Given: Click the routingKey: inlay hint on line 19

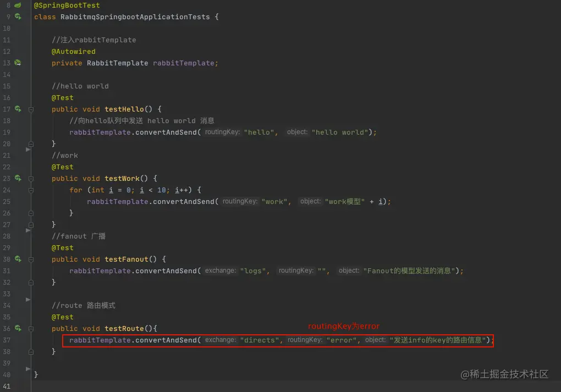Looking at the screenshot, I should pos(222,132).
